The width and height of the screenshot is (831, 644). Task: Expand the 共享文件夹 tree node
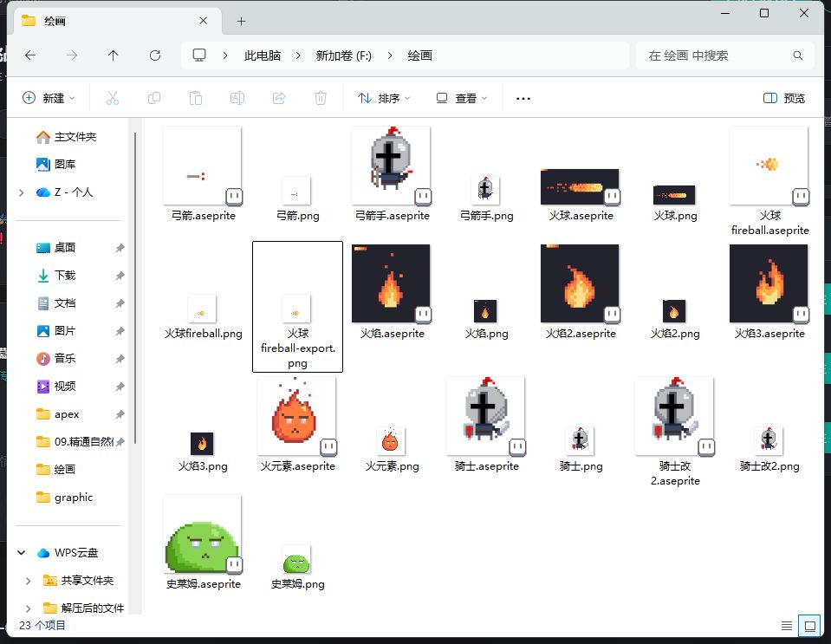click(28, 581)
